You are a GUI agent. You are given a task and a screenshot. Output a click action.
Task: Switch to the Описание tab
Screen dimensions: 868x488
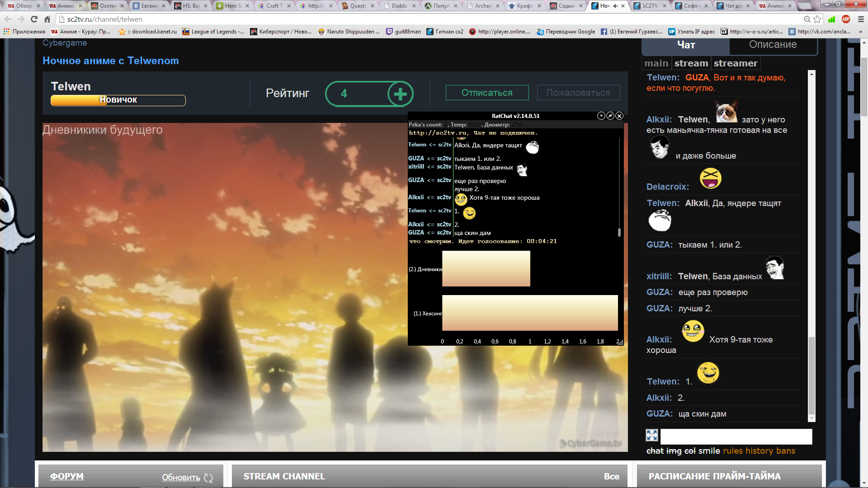(773, 45)
